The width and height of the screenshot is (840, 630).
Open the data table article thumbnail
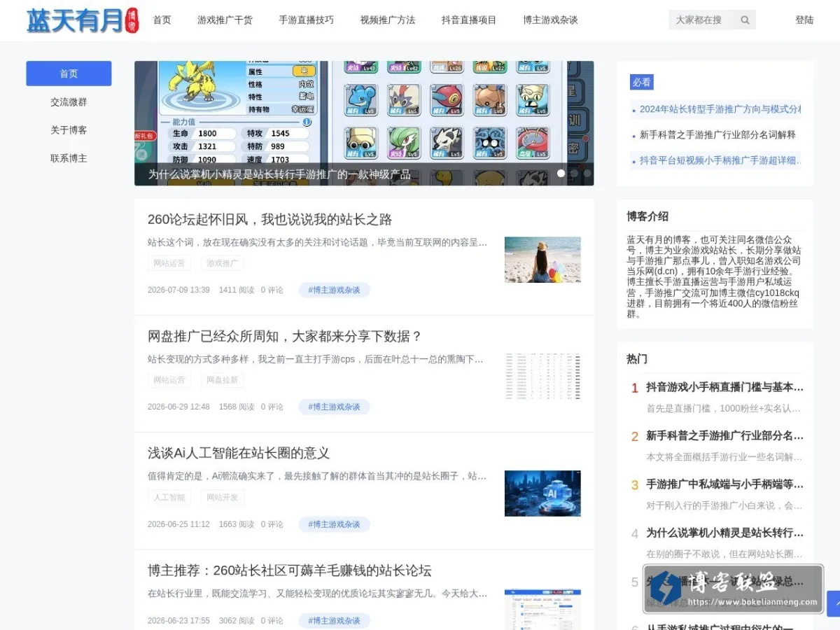click(x=542, y=377)
